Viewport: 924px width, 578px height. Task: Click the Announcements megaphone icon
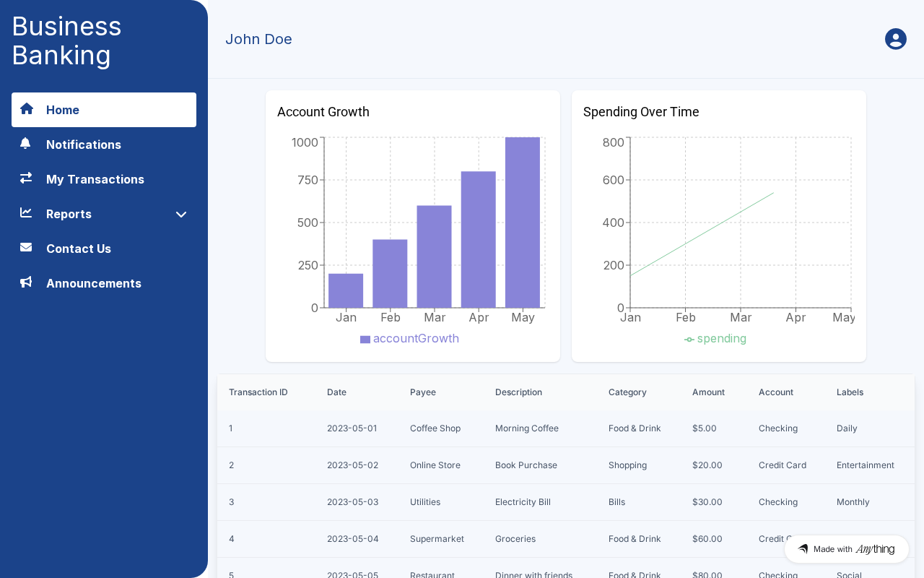(x=26, y=282)
